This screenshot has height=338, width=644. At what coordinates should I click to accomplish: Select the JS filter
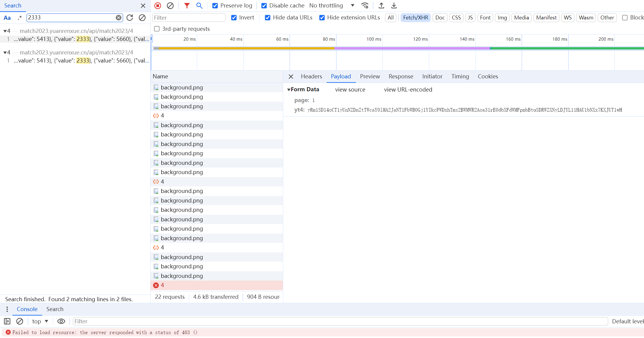[x=470, y=18]
